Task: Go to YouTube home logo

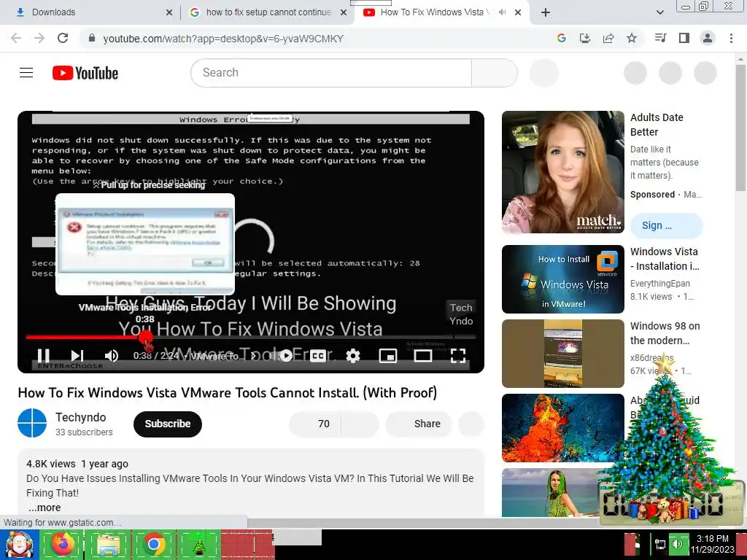Action: (x=85, y=73)
